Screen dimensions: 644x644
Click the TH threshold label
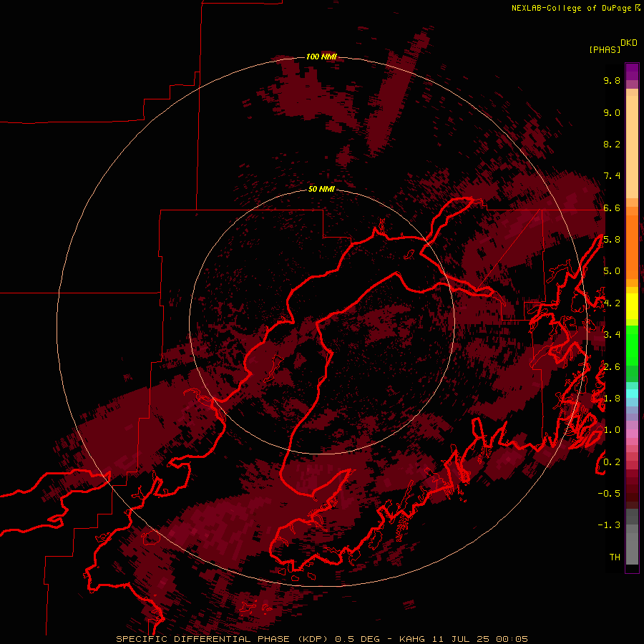pyautogui.click(x=615, y=557)
